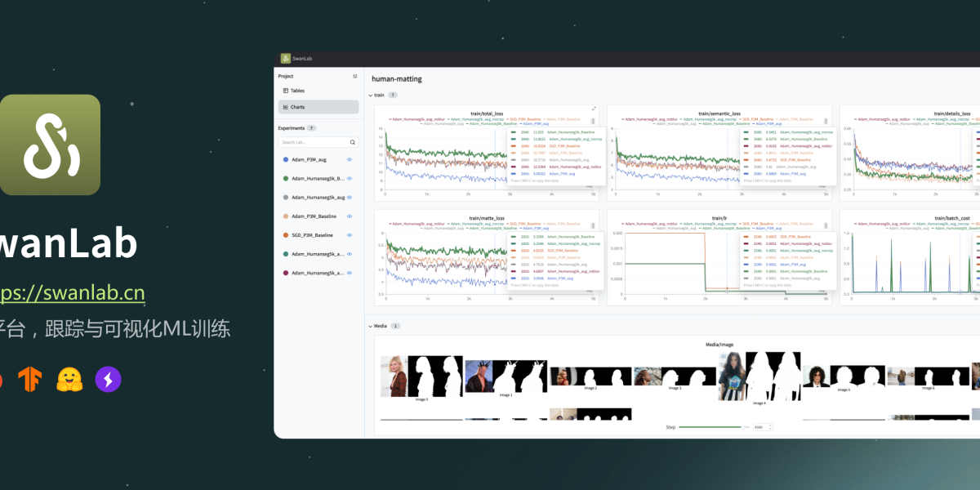Click the search magnifier in the Experiments search box
Image resolution: width=980 pixels, height=490 pixels.
[353, 142]
